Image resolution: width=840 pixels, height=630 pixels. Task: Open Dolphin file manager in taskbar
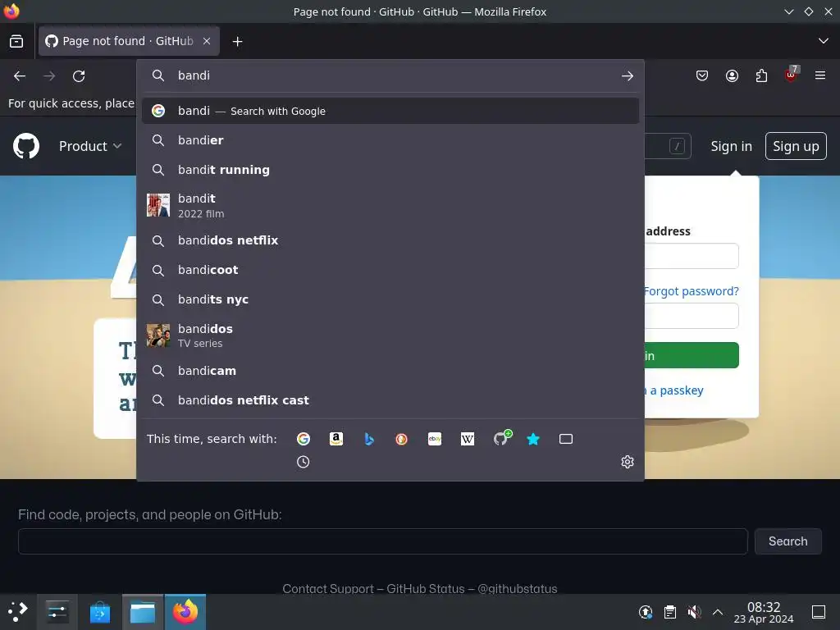(143, 612)
